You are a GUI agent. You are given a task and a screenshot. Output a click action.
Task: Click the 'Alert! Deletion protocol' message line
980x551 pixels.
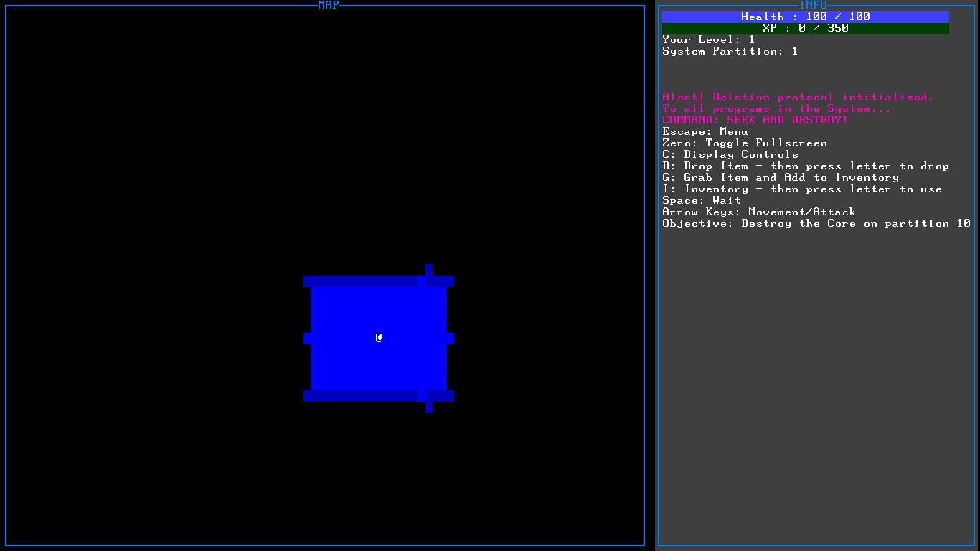(x=798, y=97)
